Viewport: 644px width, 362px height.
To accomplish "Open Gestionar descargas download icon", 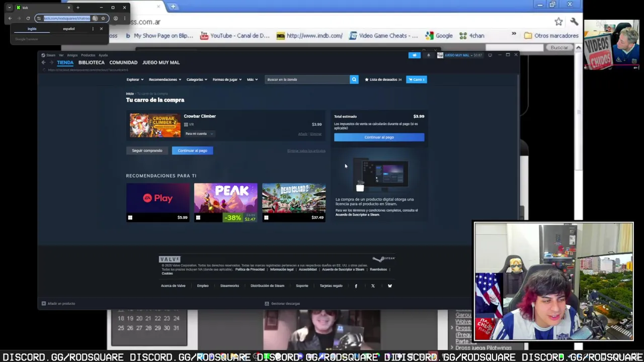I will (267, 303).
